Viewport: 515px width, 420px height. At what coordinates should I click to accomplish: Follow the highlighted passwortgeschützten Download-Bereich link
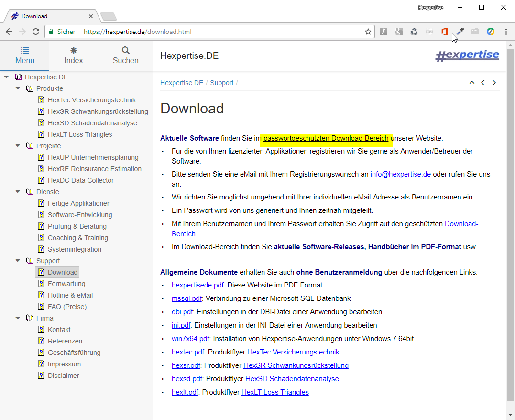click(x=326, y=138)
